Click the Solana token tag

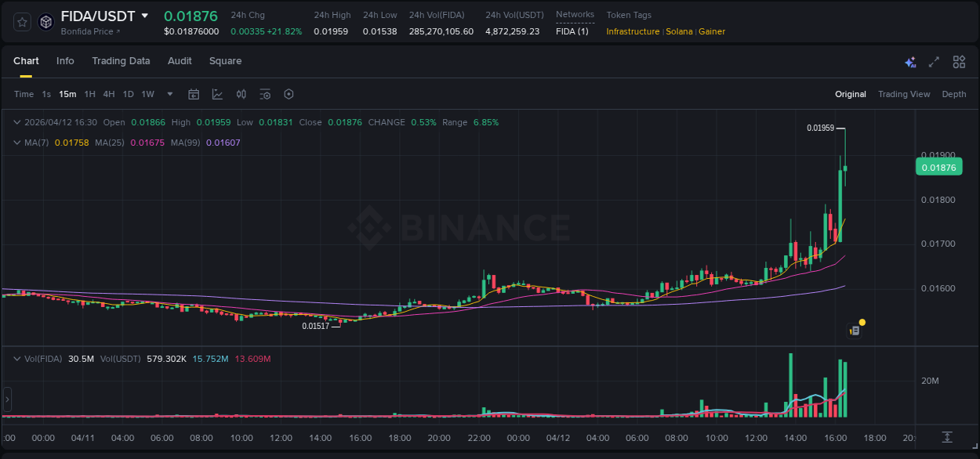click(679, 31)
